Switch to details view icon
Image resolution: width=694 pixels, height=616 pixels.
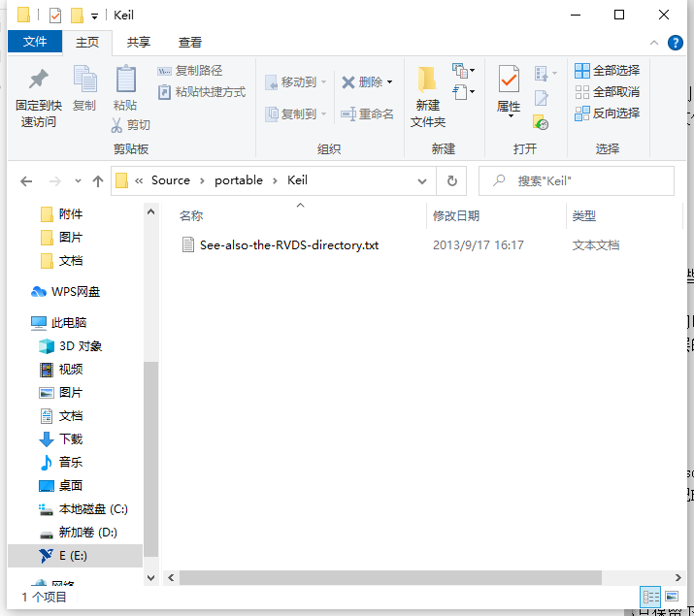point(650,597)
